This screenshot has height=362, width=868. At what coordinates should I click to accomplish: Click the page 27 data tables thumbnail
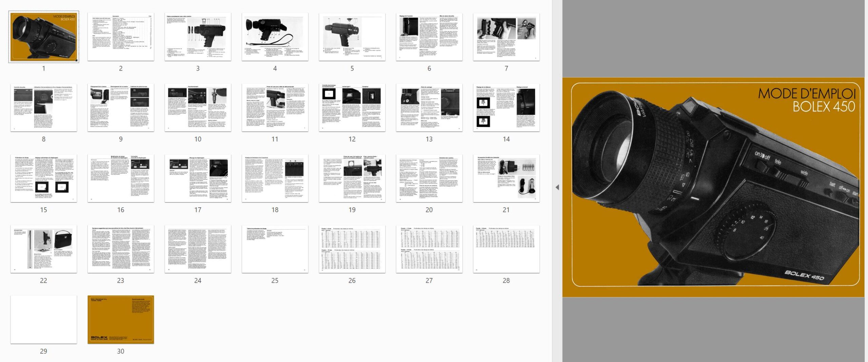pos(429,249)
